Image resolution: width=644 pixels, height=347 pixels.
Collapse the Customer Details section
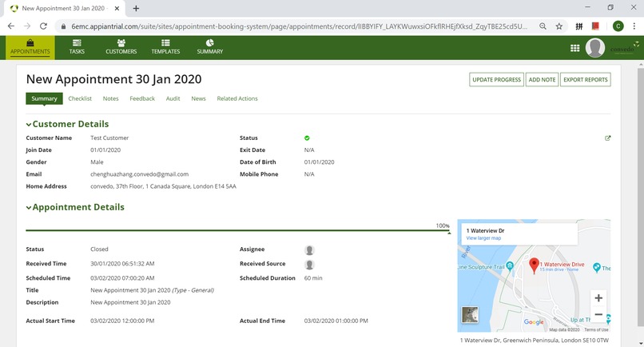coord(28,125)
